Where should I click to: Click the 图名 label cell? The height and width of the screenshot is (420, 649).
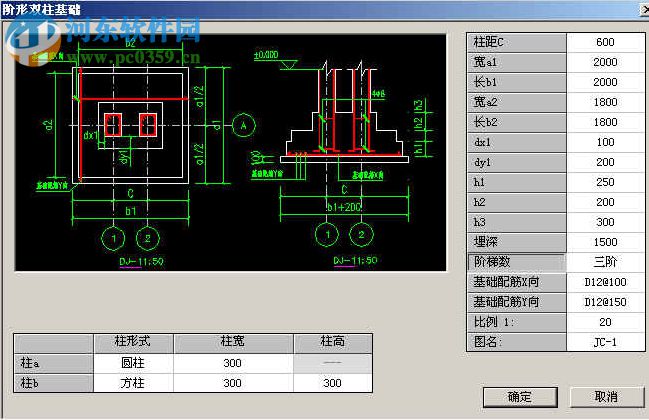point(517,342)
